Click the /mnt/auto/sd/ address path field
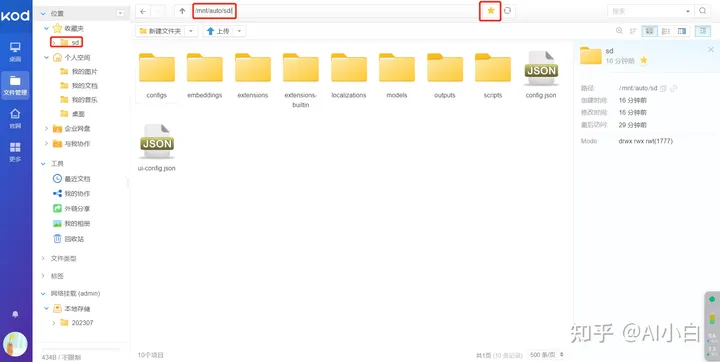This screenshot has width=720, height=362. [x=214, y=11]
